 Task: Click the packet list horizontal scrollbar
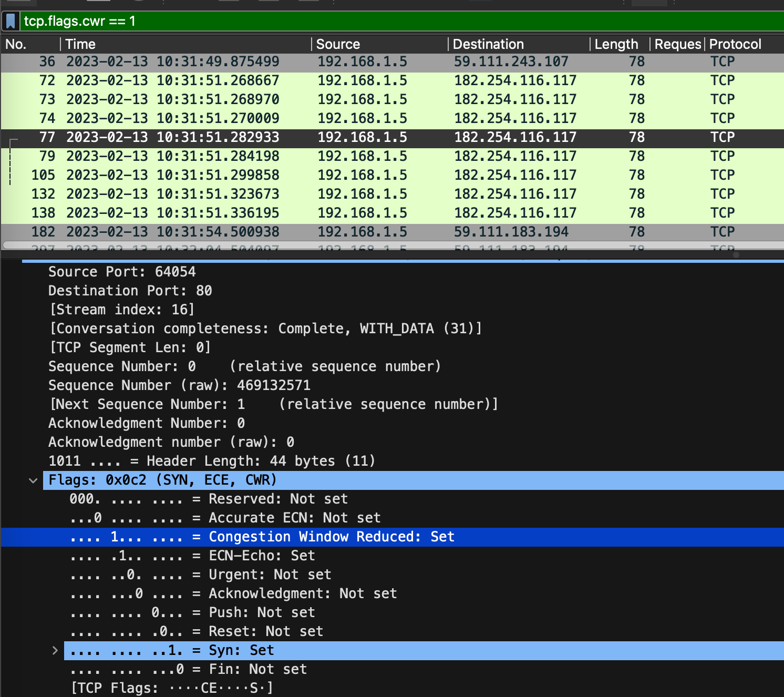pos(368,244)
